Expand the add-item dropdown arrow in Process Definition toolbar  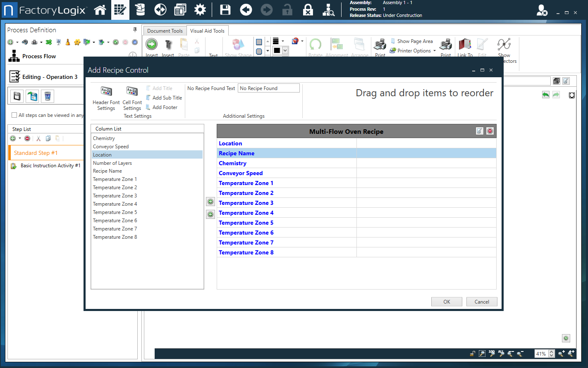pyautogui.click(x=17, y=43)
